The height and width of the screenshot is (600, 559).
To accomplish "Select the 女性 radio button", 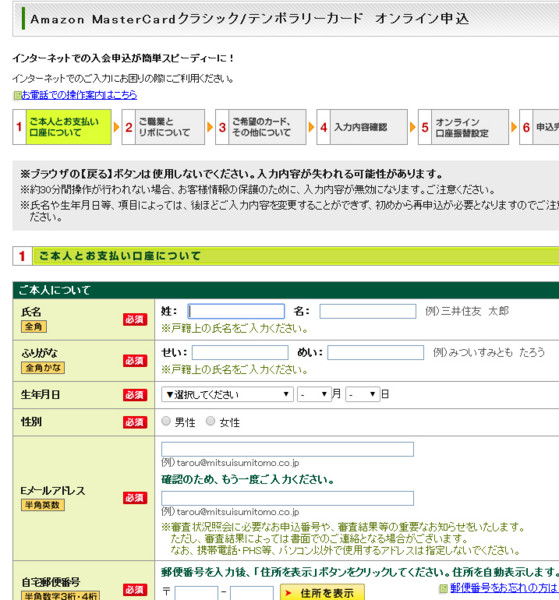I will pos(210,421).
